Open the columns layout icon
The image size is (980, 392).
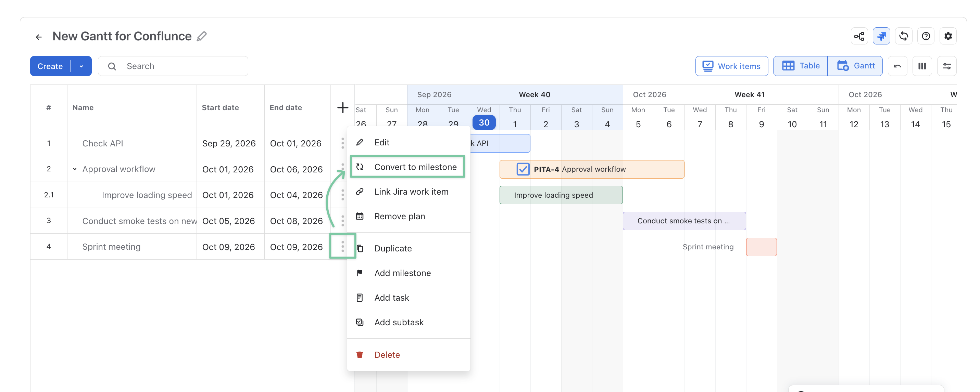click(922, 66)
